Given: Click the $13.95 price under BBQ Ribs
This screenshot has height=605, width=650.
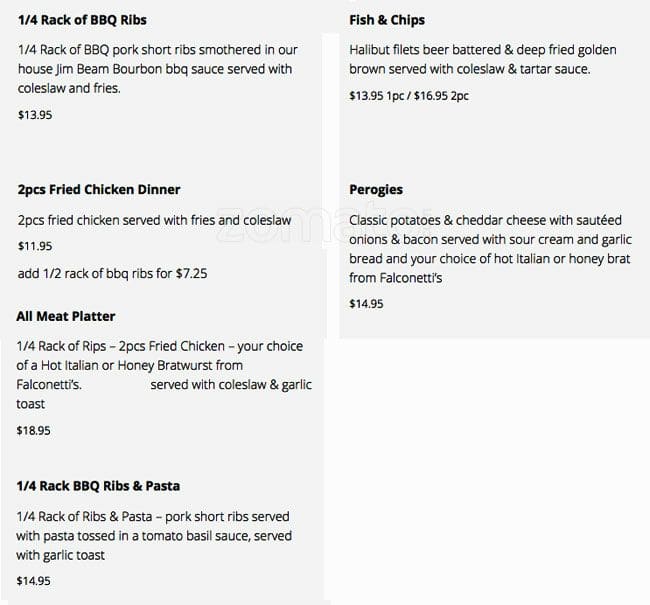Looking at the screenshot, I should coord(35,115).
